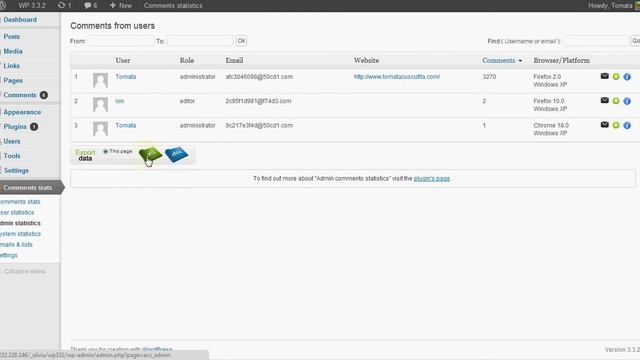Open Emails & lists submenu item
The width and height of the screenshot is (640, 360).
click(x=16, y=244)
